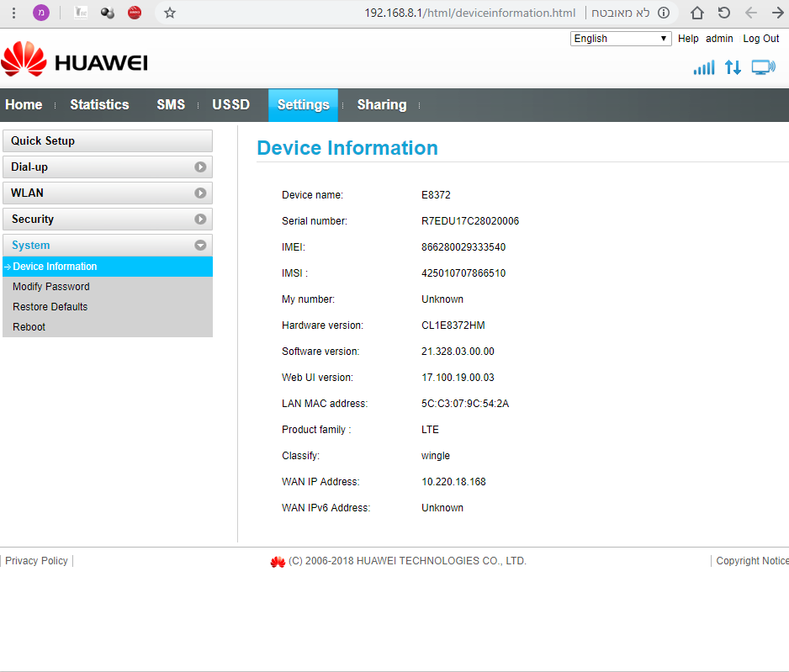Open the SMS tab

click(171, 104)
